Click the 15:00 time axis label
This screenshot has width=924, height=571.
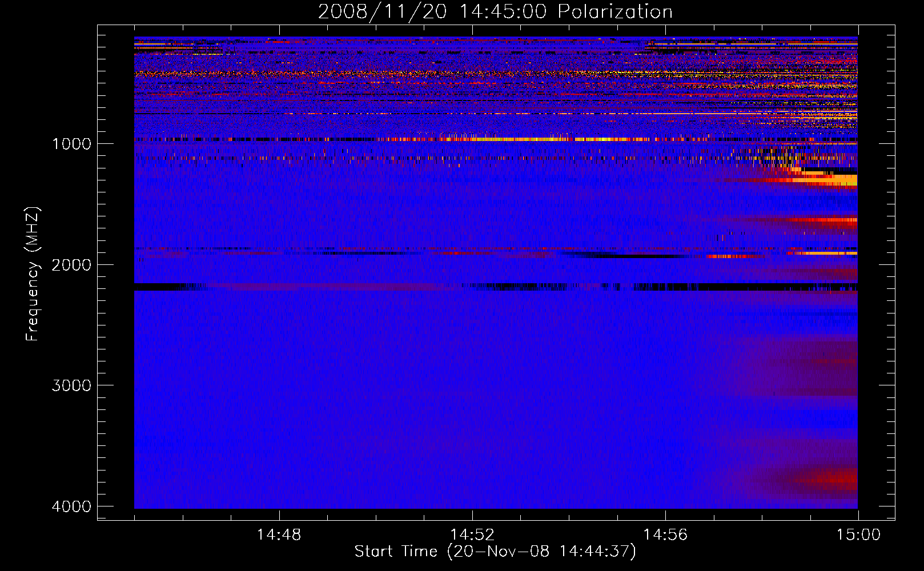click(858, 535)
